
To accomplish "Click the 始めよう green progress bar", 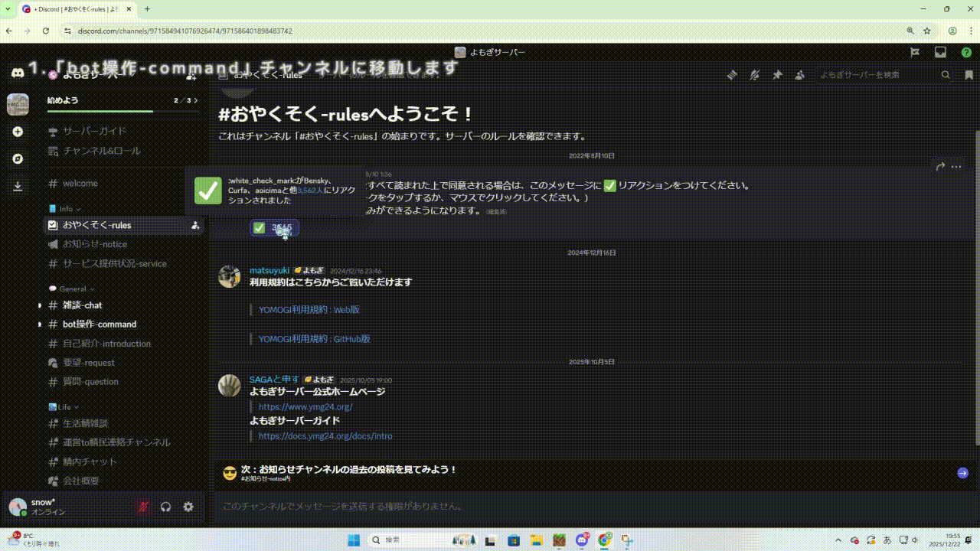I will [x=122, y=112].
